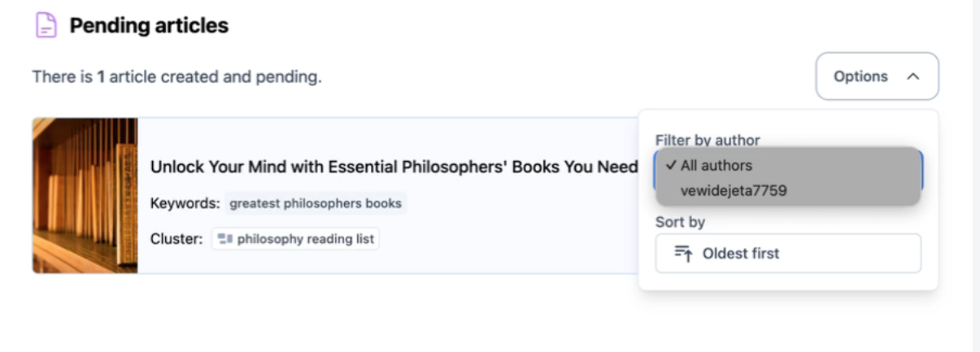Click the greatest philosophers books keyword tag
The image size is (980, 352).
pos(316,203)
